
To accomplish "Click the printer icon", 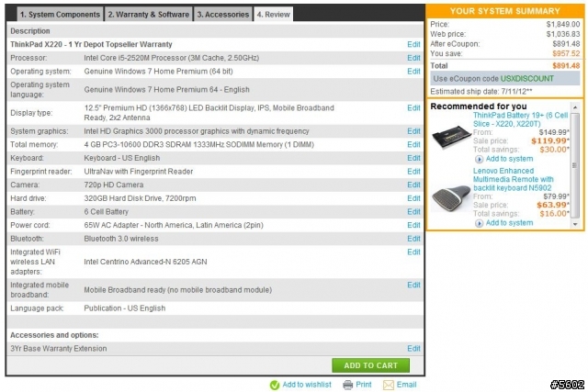I will pos(348,385).
